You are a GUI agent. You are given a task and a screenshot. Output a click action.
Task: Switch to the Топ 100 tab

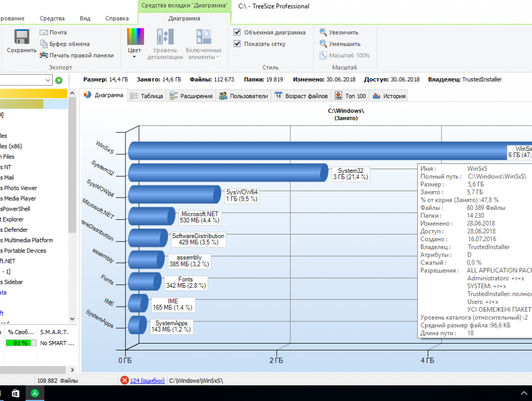(350, 96)
